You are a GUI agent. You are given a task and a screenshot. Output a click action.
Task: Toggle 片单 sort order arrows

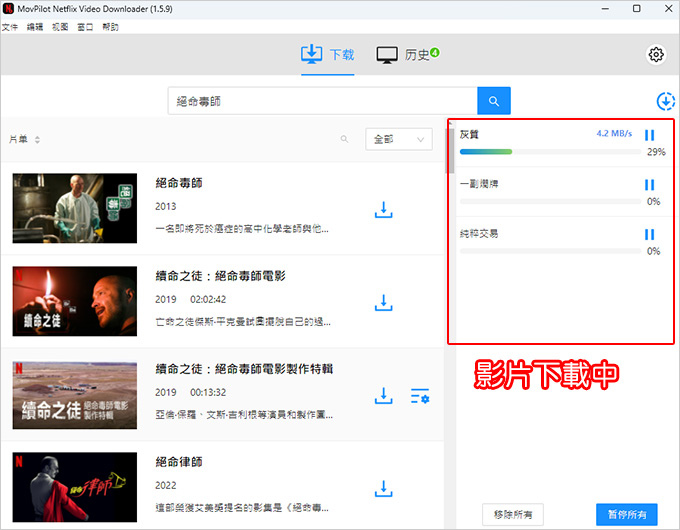[37, 140]
